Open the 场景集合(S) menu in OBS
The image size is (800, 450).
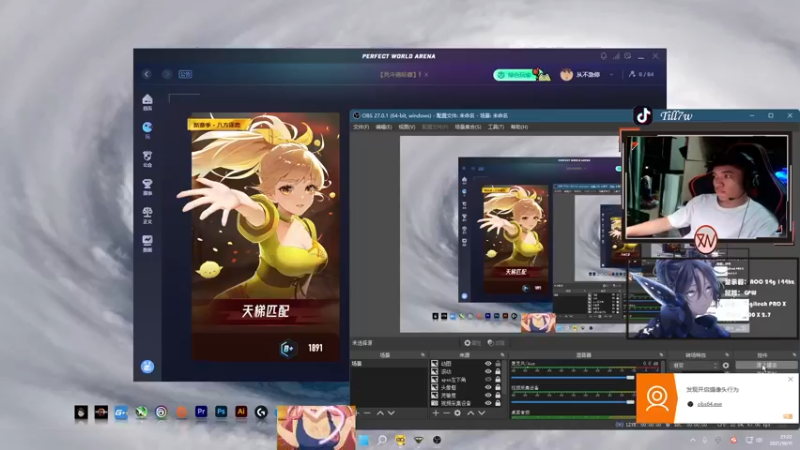point(468,127)
